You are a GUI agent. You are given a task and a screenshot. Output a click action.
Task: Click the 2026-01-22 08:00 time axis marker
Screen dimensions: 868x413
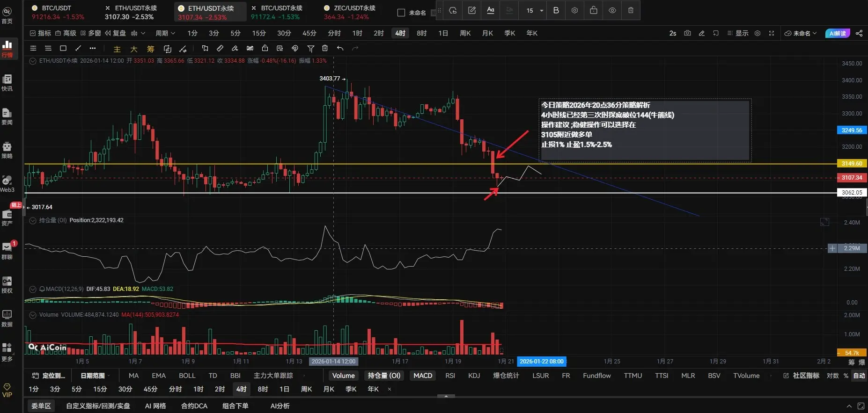click(x=542, y=362)
